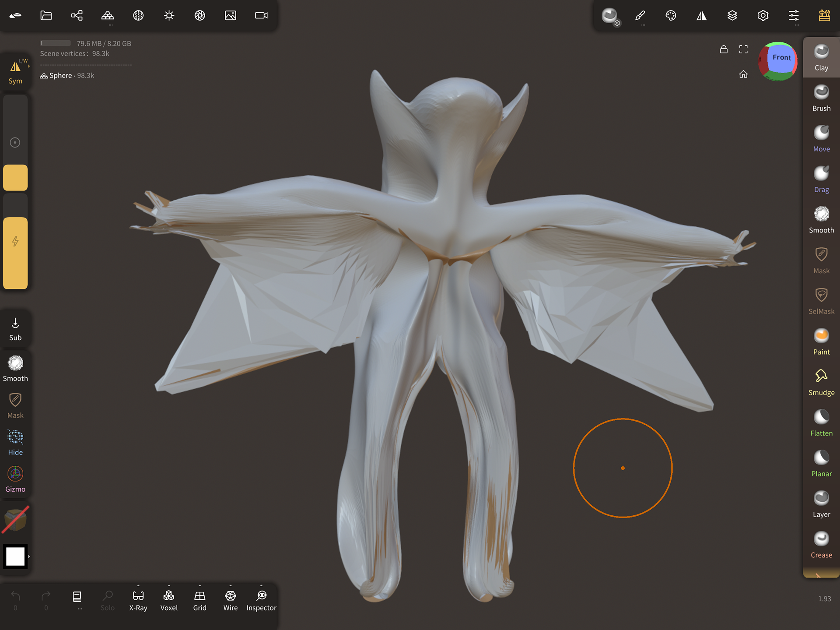Open the Topology menu icon

(x=108, y=16)
